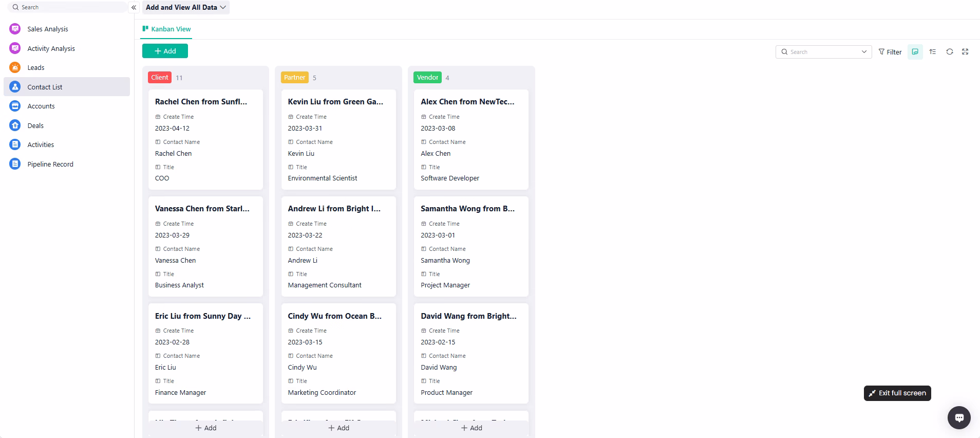This screenshot has height=438, width=980.
Task: Open the chat support bubble
Action: [958, 417]
